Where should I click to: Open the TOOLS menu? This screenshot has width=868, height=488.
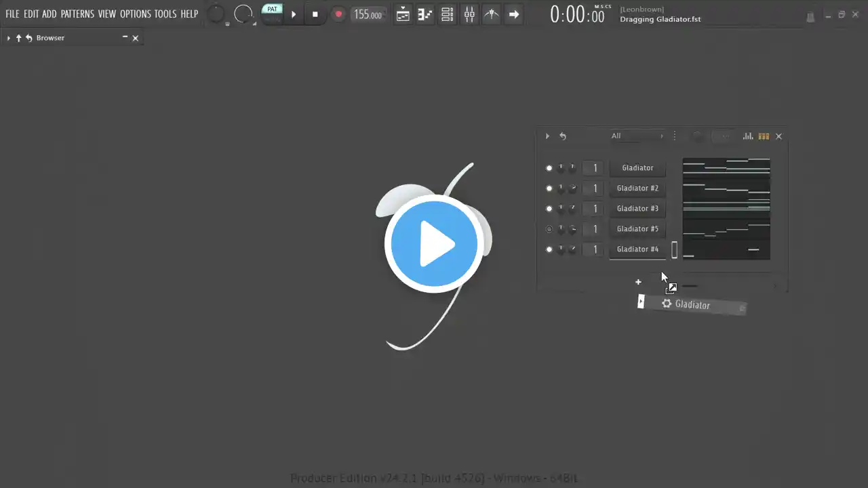[x=165, y=14]
